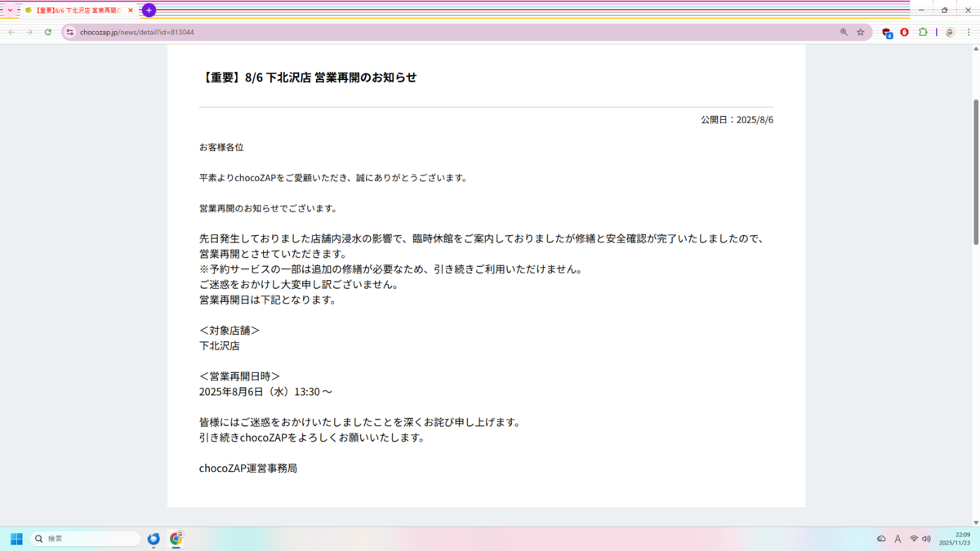Switch the IME input mode A indicator

click(x=898, y=539)
